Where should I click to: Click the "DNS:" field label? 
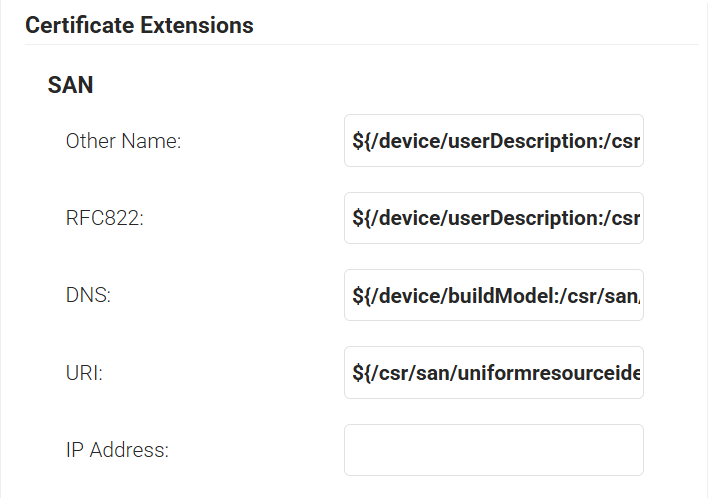[x=87, y=296]
